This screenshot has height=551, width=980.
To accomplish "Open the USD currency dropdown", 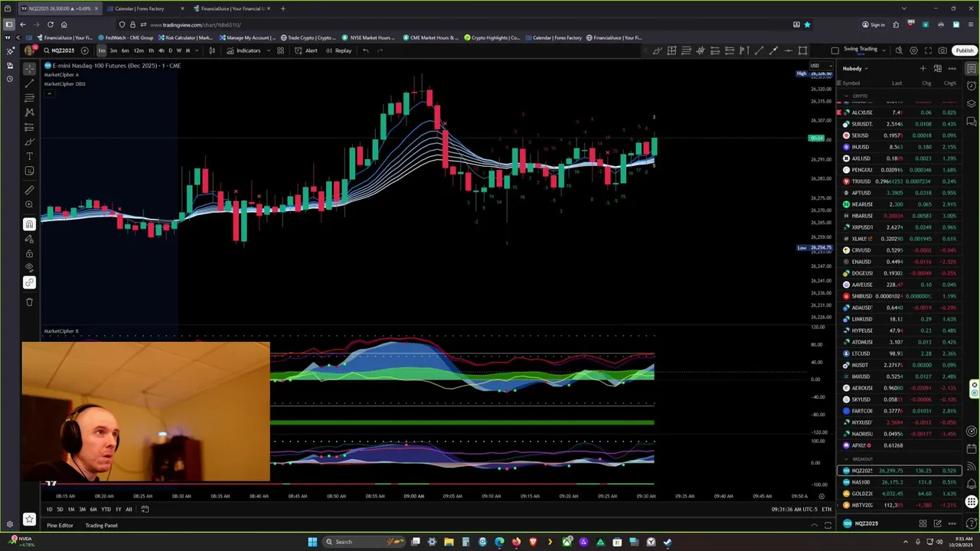I will pos(820,66).
